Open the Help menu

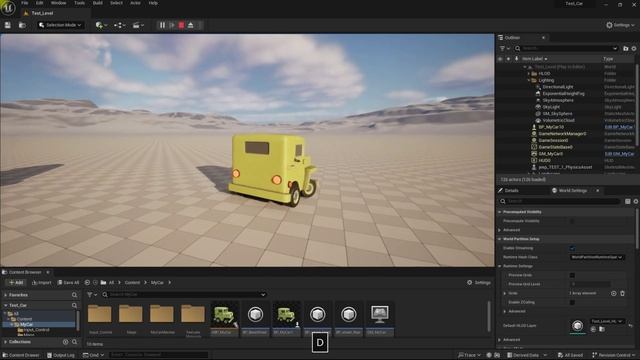tap(153, 3)
